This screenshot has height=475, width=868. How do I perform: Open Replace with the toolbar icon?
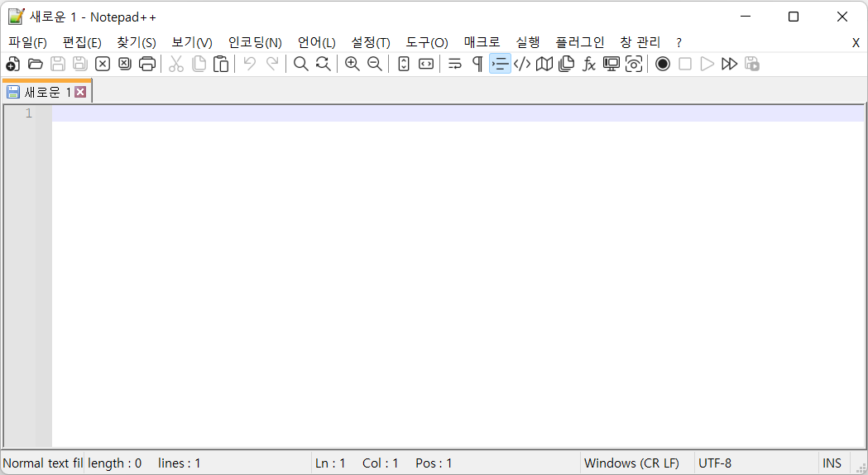coord(324,65)
